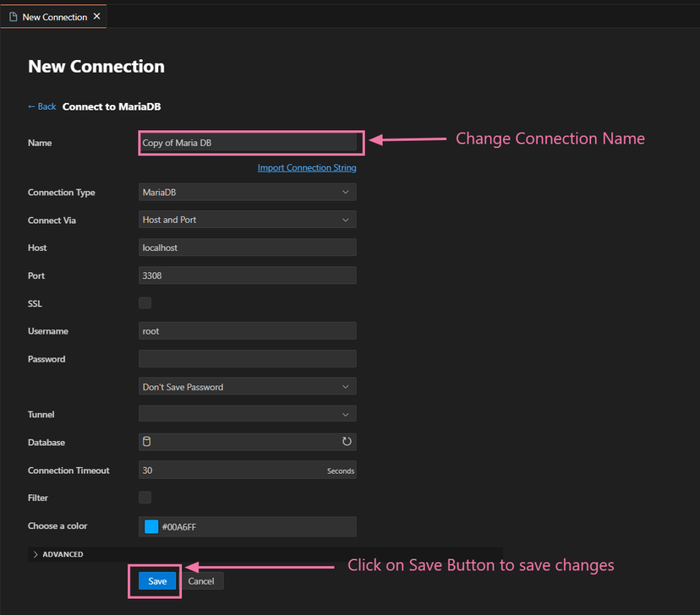Open the blue color swatch picker
Screen dimensions: 700x615
(151, 526)
